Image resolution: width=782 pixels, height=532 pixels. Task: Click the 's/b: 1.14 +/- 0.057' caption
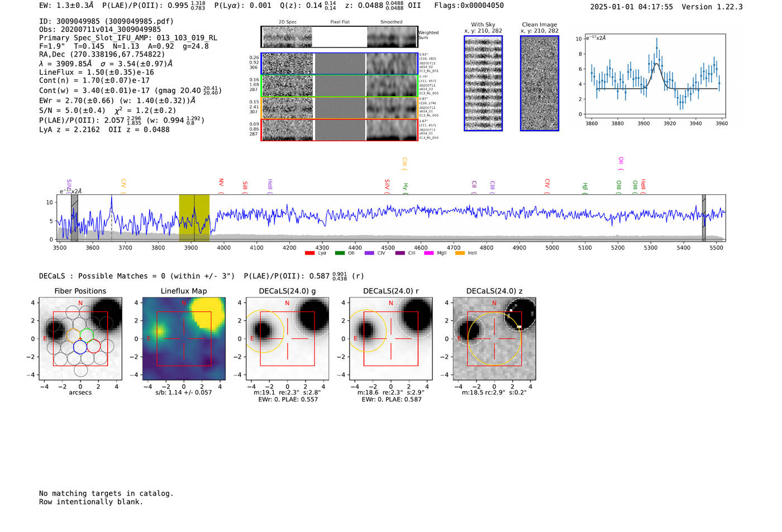[x=184, y=392]
